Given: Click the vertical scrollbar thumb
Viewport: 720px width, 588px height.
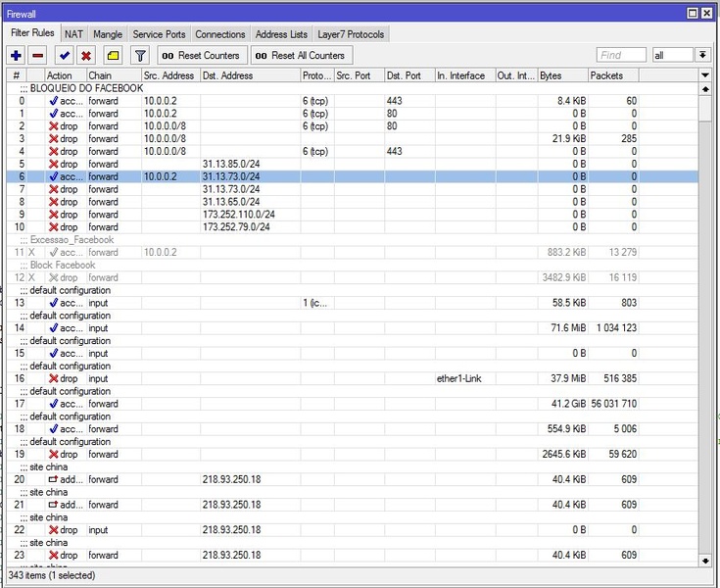Looking at the screenshot, I should coord(705,109).
